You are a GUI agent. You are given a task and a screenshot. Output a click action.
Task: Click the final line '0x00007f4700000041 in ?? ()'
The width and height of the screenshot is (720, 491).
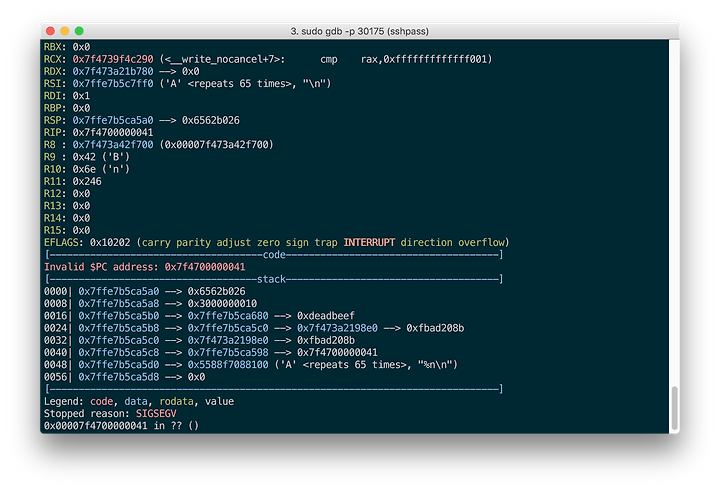[121, 426]
